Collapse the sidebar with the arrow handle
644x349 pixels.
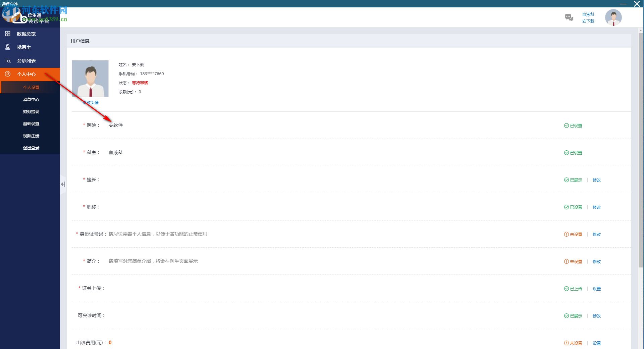pos(63,184)
